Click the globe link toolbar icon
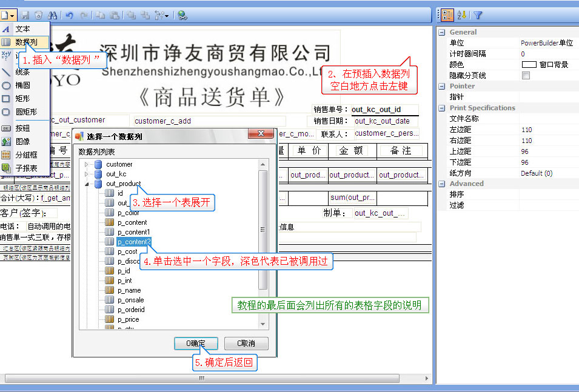The width and height of the screenshot is (579, 392). (x=182, y=15)
